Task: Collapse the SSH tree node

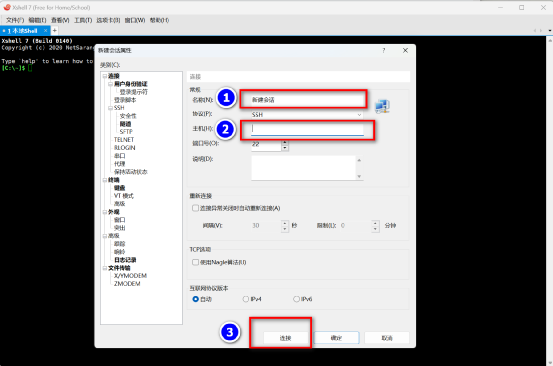Action: [x=110, y=108]
